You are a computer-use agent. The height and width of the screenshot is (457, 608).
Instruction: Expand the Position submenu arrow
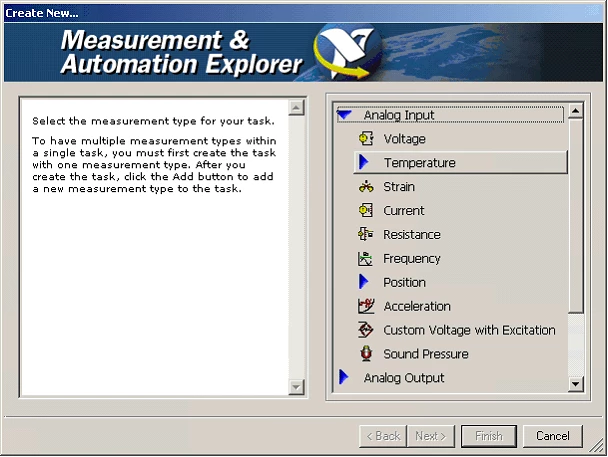[364, 283]
